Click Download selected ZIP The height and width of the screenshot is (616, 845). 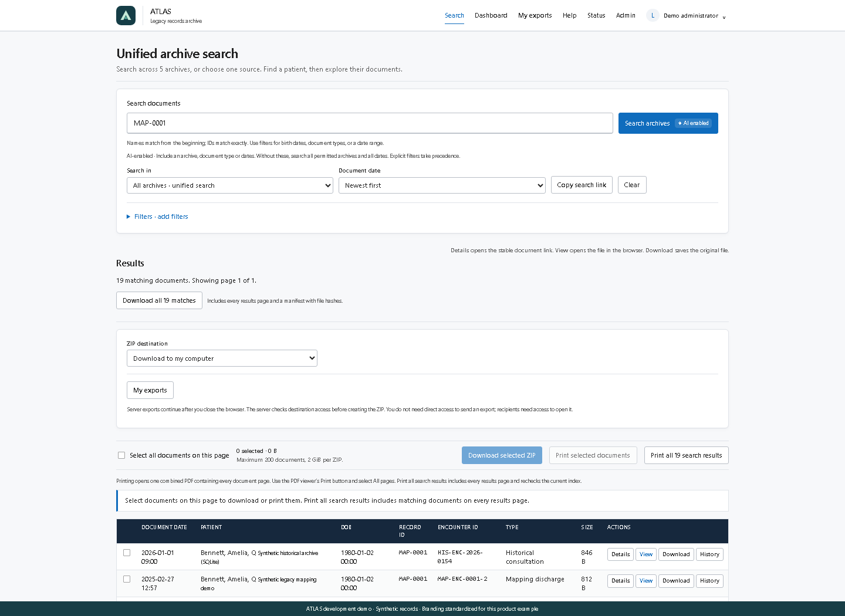[x=502, y=455]
